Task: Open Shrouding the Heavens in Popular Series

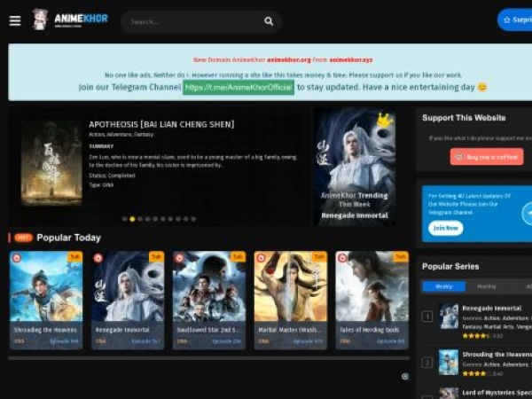Action: pos(497,354)
